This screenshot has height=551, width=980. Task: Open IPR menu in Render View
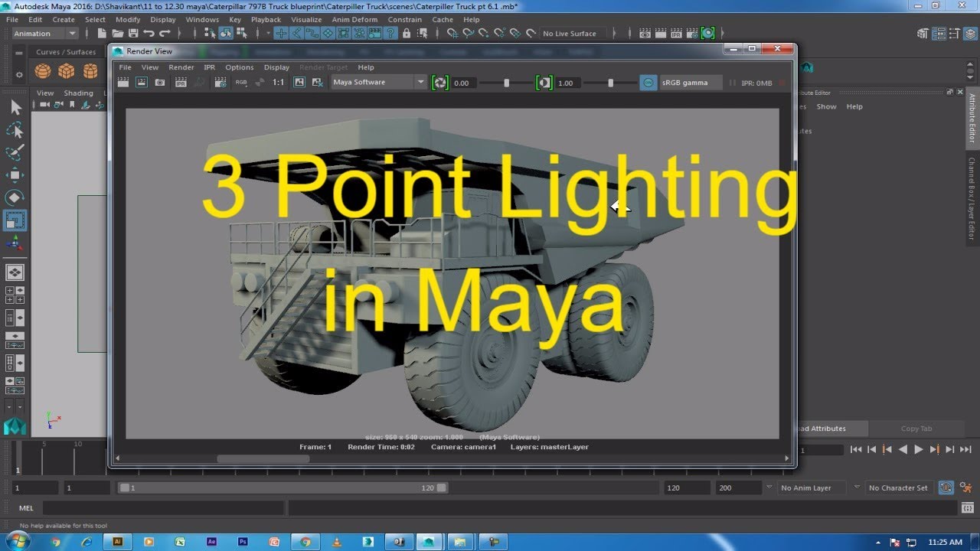pos(209,67)
